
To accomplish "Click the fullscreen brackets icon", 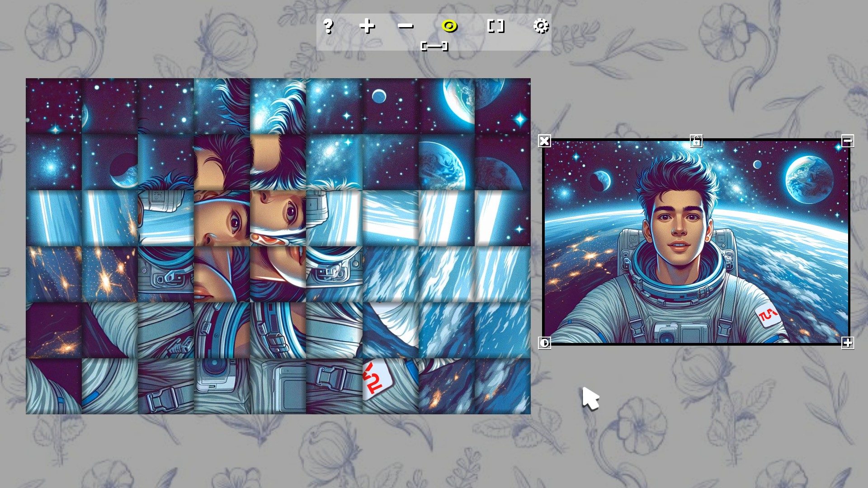I will [x=496, y=26].
